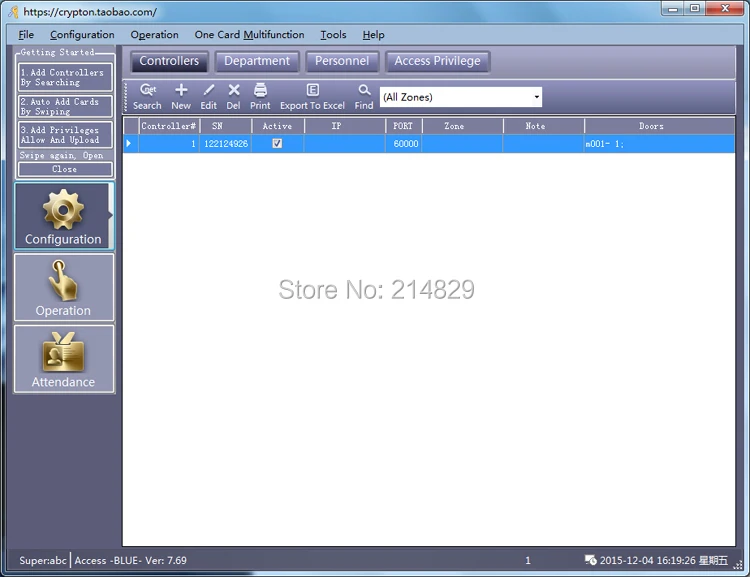Viewport: 750px width, 577px height.
Task: Switch to the Access Privilege tab
Action: [437, 61]
